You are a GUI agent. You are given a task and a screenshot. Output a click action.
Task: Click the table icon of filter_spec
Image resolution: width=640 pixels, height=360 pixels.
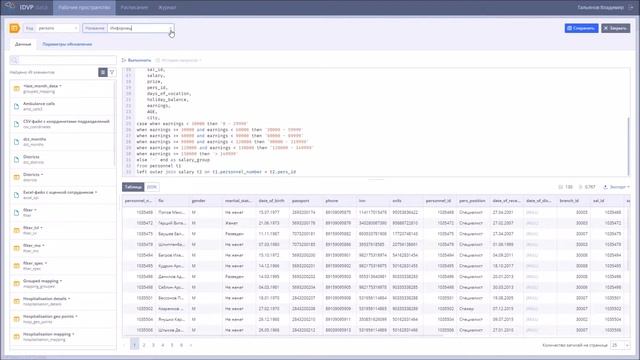(17, 266)
